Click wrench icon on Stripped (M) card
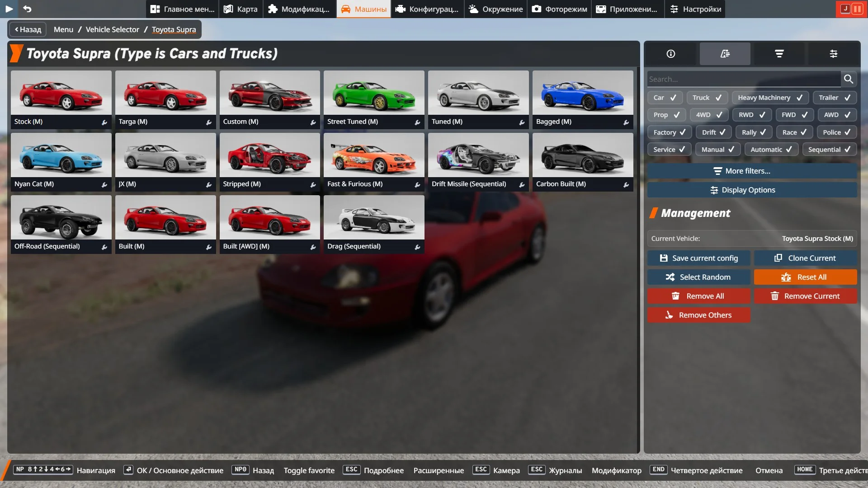This screenshot has height=488, width=868. [x=313, y=184]
